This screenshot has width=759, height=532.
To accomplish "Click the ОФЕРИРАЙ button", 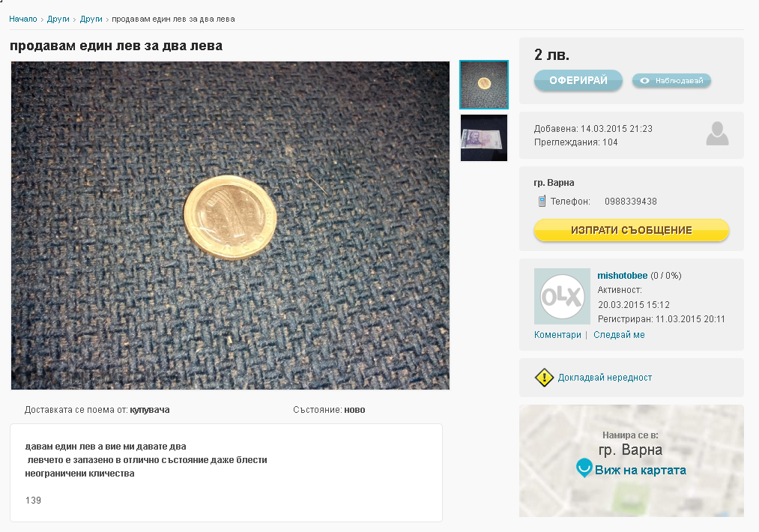I will (x=578, y=80).
